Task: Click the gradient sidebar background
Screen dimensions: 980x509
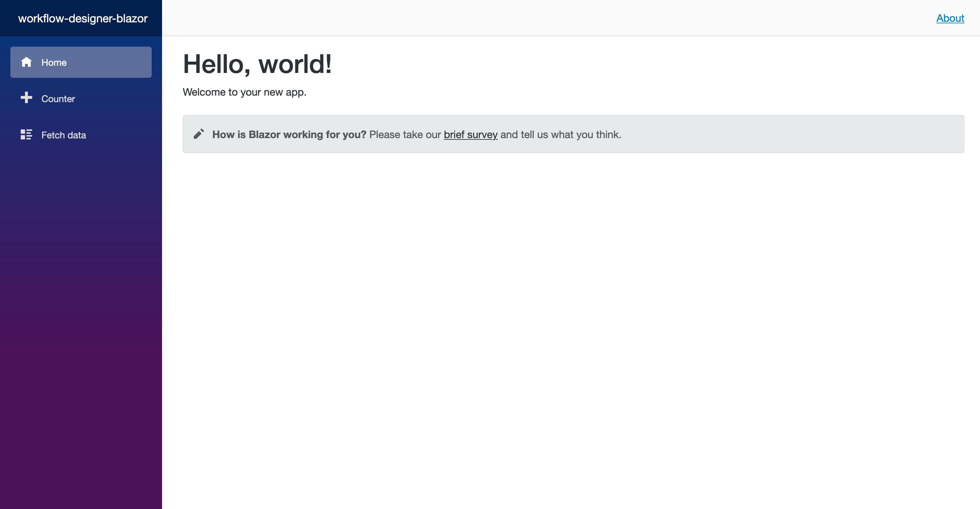Action: pos(81,304)
